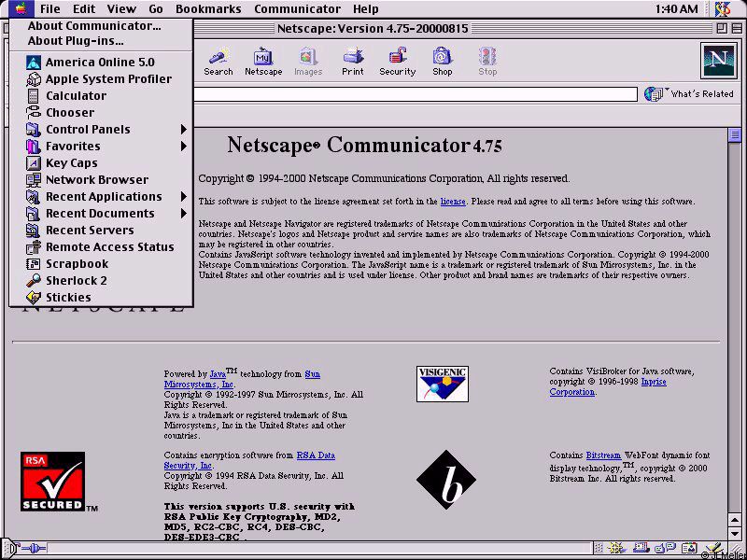Image resolution: width=747 pixels, height=560 pixels.
Task: Click the RSA Secured logo image
Action: point(53,482)
